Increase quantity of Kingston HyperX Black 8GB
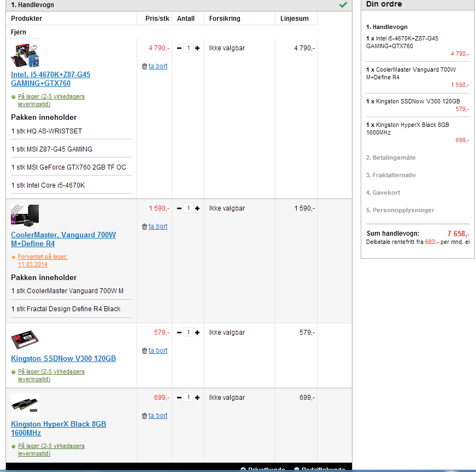Image resolution: width=476 pixels, height=472 pixels. (x=197, y=398)
